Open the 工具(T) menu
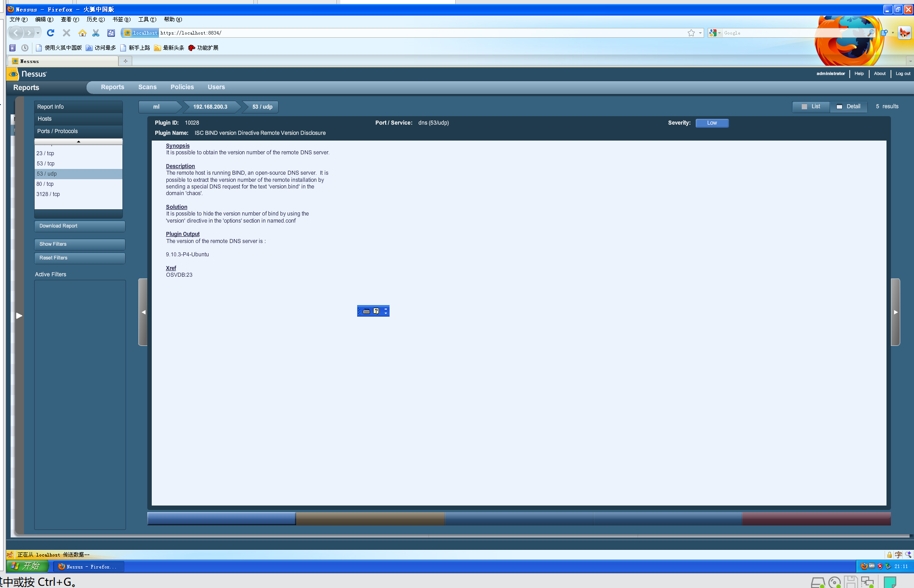The image size is (914, 588). 147,20
